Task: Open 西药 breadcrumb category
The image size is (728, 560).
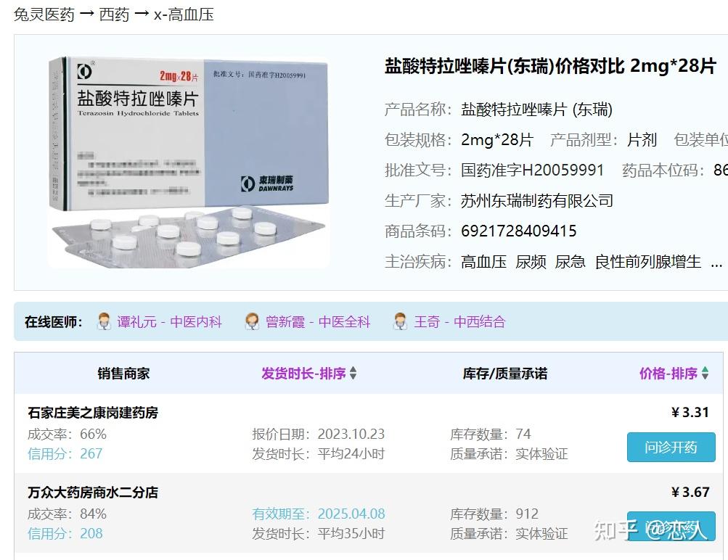Action: (x=114, y=15)
